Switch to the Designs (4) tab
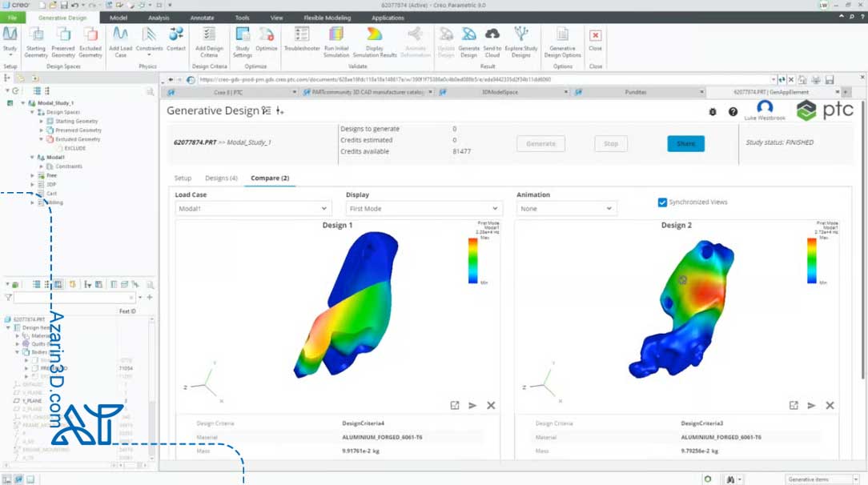Image resolution: width=868 pixels, height=485 pixels. tap(221, 178)
